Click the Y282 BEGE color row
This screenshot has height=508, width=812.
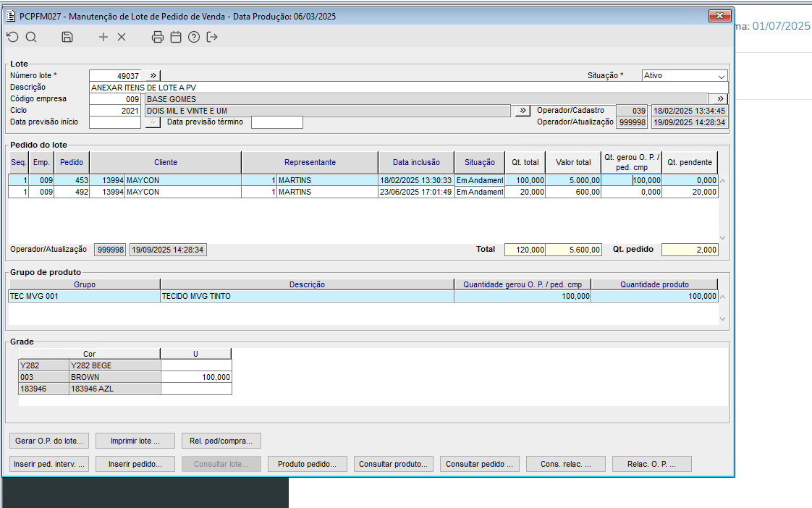tap(124, 365)
